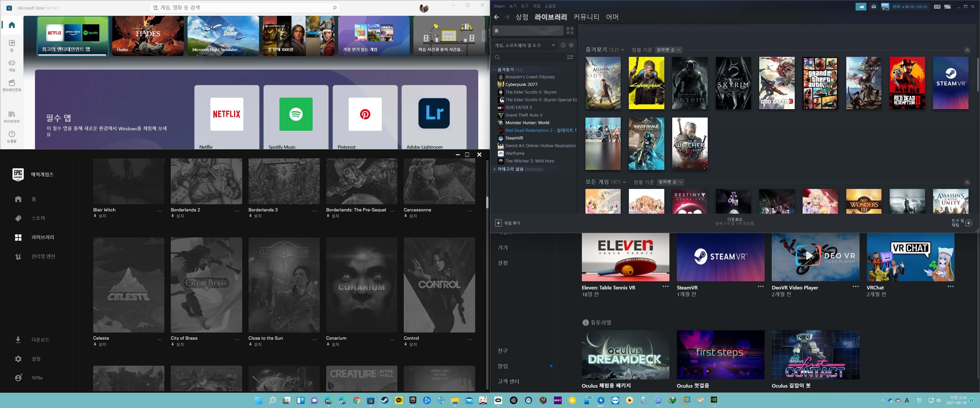The image size is (980, 408).
Task: Enter Steam Big Picture mode icon
Action: point(947,6)
